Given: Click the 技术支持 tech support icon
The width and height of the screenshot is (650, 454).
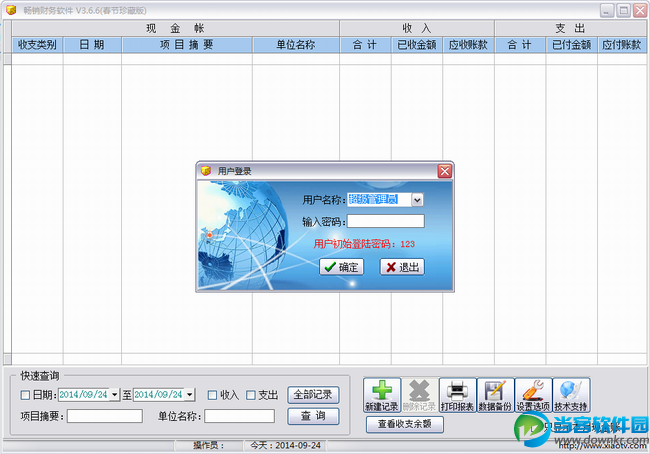Looking at the screenshot, I should 571,395.
